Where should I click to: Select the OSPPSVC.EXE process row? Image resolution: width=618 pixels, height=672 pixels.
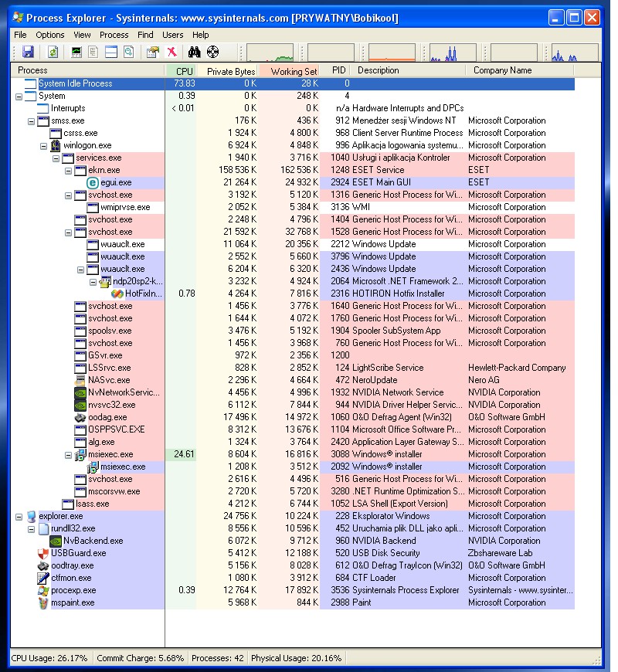[x=293, y=430]
